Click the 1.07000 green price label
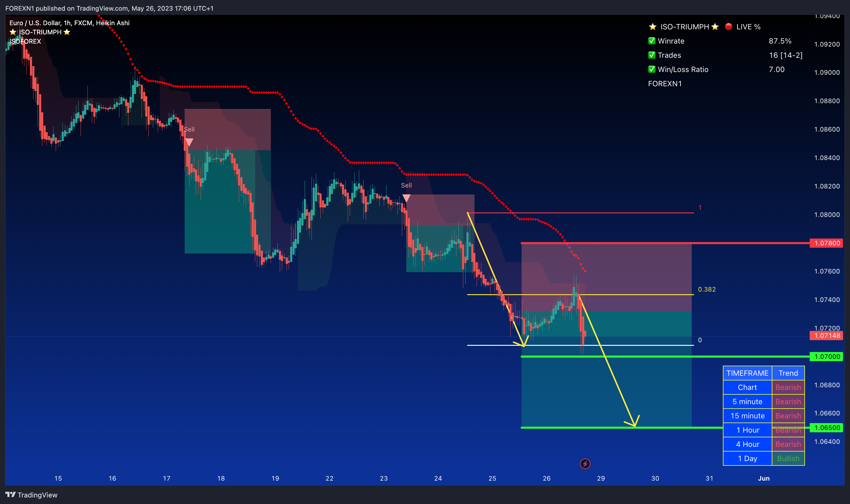The image size is (850, 504). click(826, 357)
